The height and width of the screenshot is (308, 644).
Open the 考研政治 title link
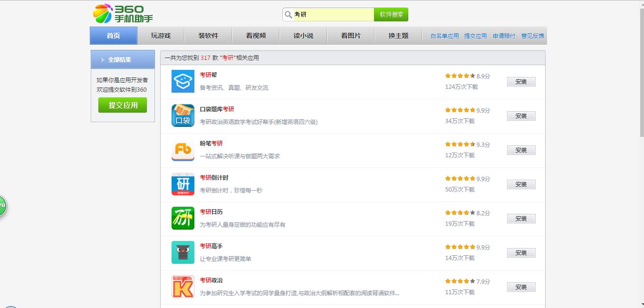pyautogui.click(x=211, y=280)
